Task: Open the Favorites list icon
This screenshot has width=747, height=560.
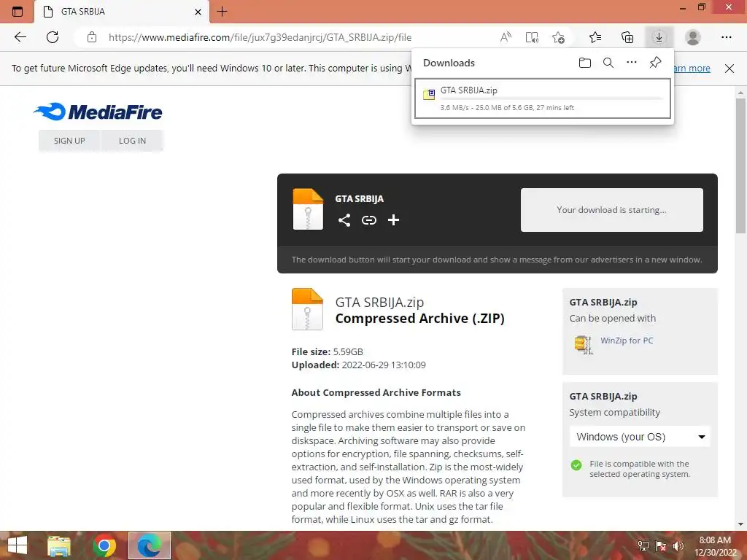Action: (x=595, y=37)
